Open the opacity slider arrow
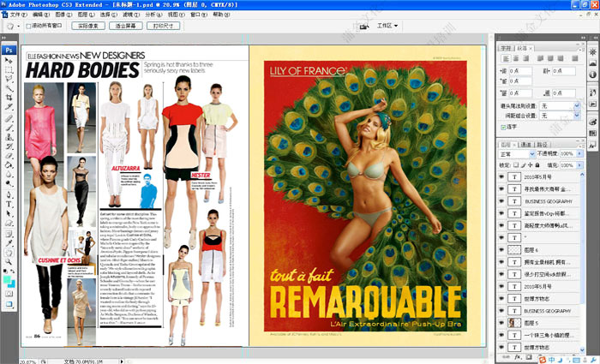600x364 pixels. tap(579, 153)
